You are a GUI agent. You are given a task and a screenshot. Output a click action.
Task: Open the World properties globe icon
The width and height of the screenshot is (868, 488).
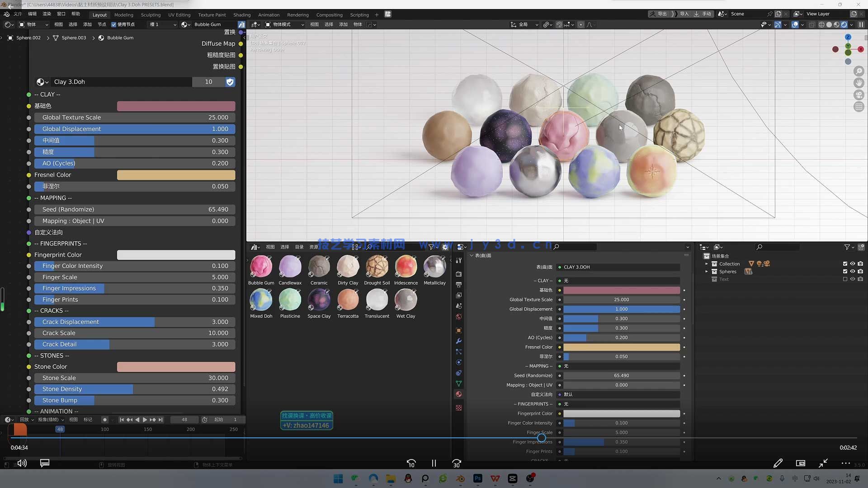(x=458, y=317)
